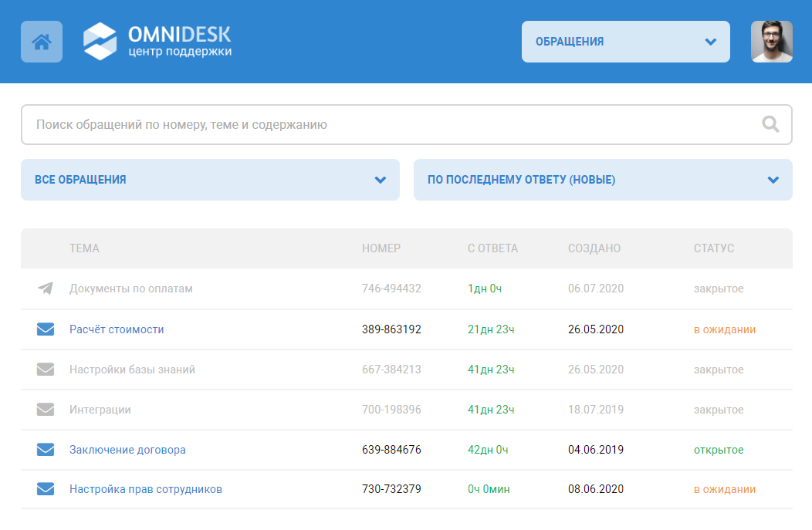Open the ПО ПОСЛЕДНЕМУ ОТВЕТУ (НОВЫЕ) sort dropdown

[603, 180]
